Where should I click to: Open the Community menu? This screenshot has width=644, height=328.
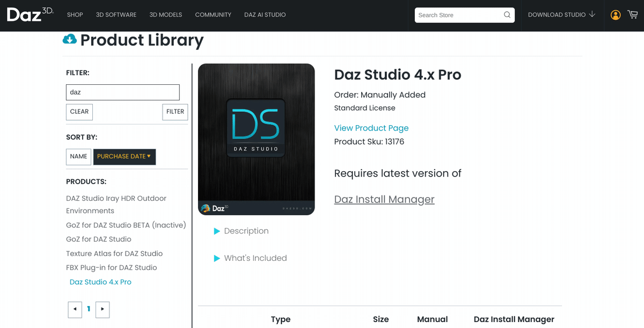click(x=213, y=15)
